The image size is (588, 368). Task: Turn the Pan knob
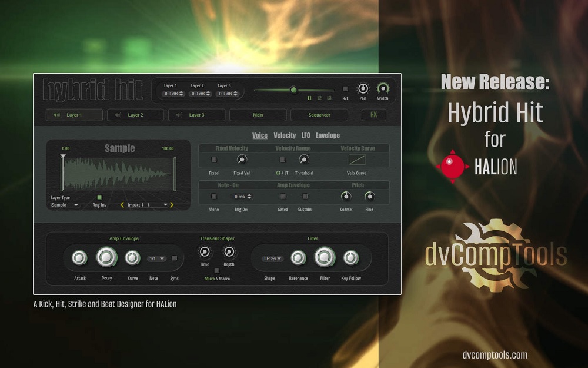pyautogui.click(x=363, y=88)
